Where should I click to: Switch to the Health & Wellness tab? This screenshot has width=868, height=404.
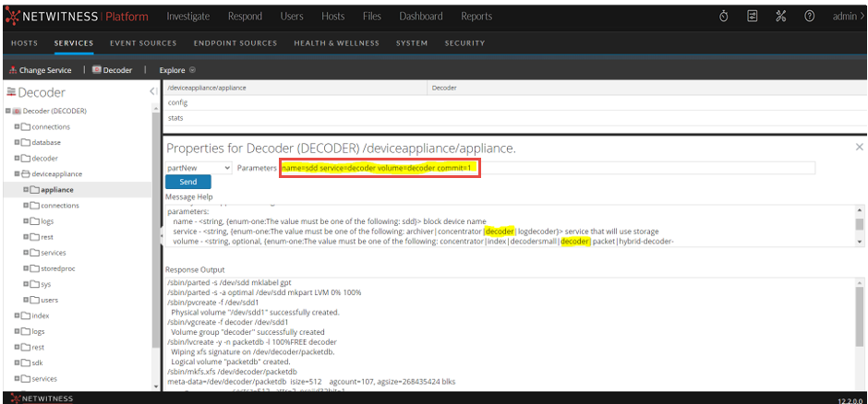coord(336,43)
